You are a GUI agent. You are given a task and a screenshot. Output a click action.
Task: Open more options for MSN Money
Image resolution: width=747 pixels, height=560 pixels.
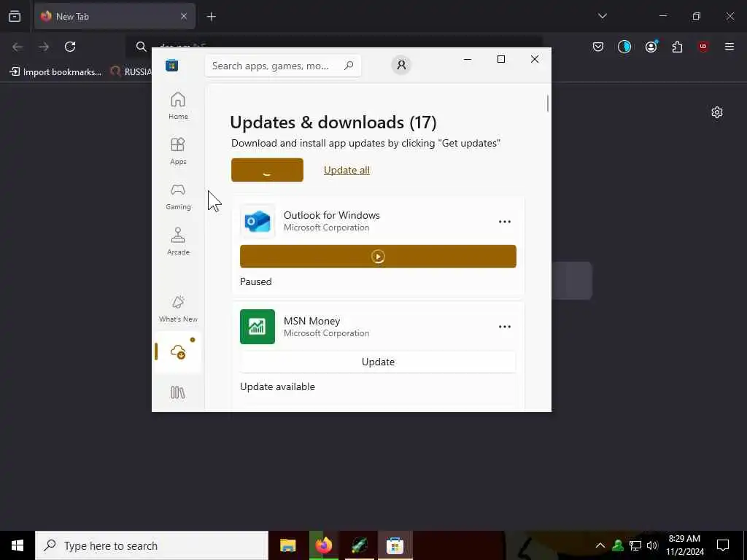505,327
